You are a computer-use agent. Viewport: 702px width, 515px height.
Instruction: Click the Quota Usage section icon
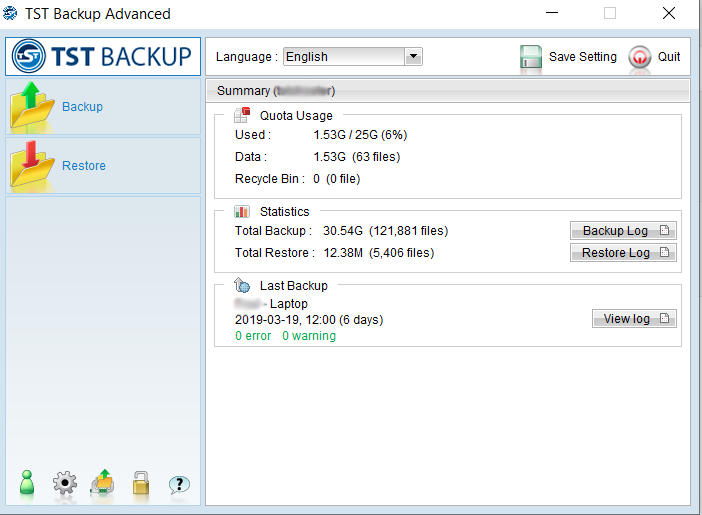point(242,115)
